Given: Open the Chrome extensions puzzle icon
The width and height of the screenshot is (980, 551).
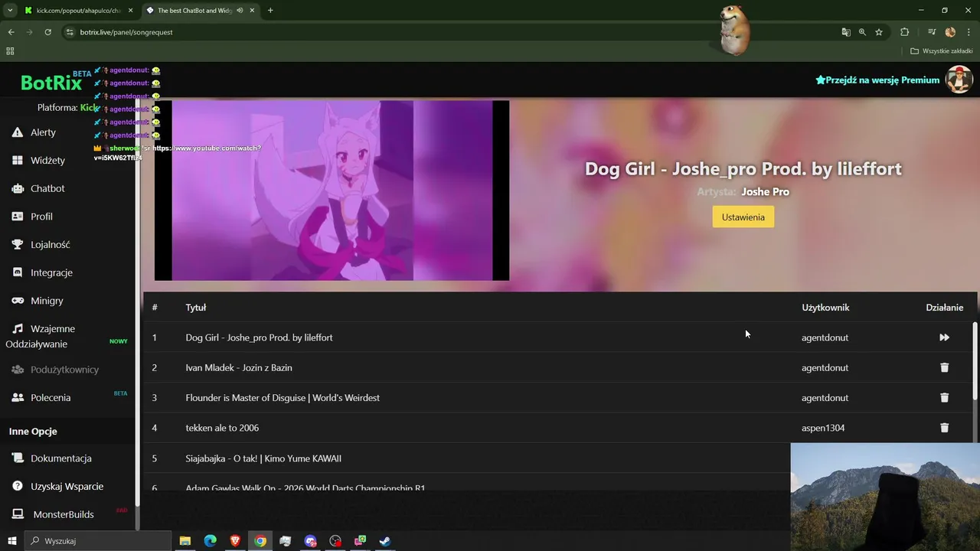Looking at the screenshot, I should 904,32.
